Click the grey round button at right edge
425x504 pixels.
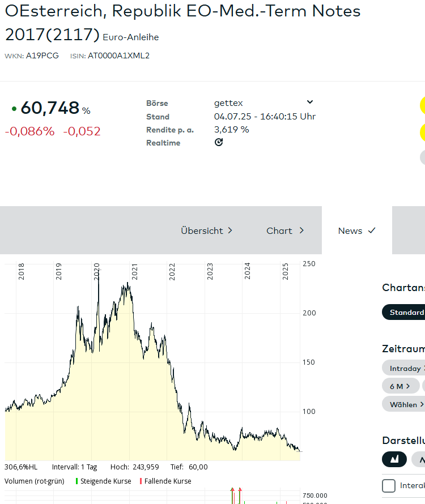pos(422,157)
